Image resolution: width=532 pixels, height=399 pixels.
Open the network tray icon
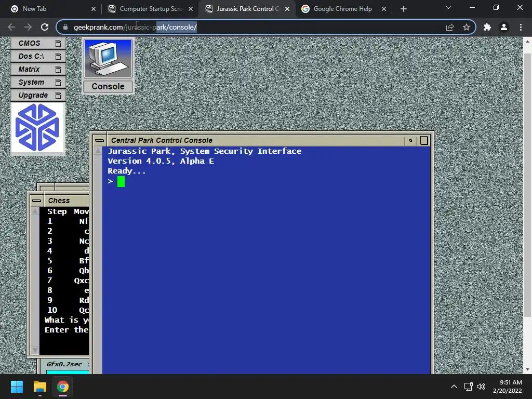coord(469,387)
